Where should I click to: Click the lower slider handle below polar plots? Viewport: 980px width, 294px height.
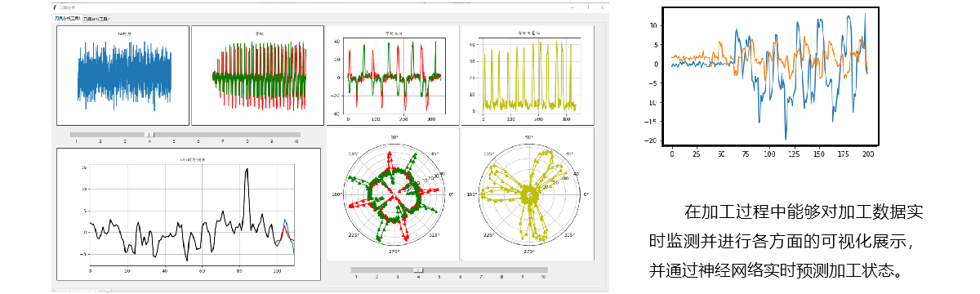418,269
